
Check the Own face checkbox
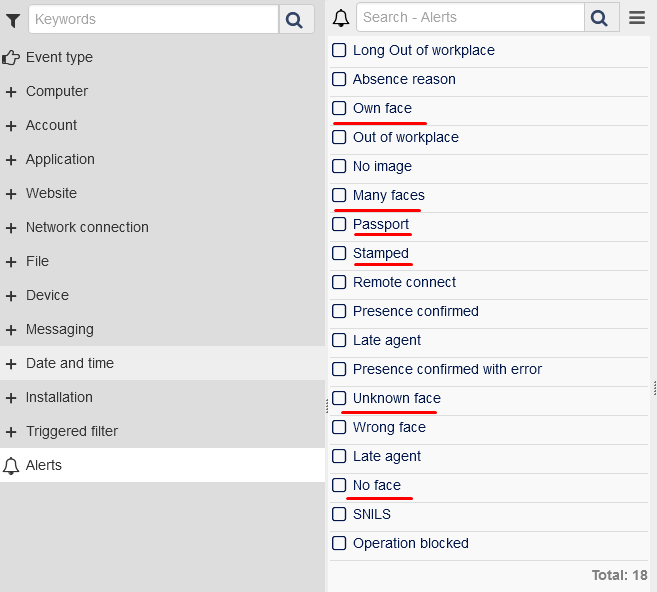pyautogui.click(x=340, y=108)
